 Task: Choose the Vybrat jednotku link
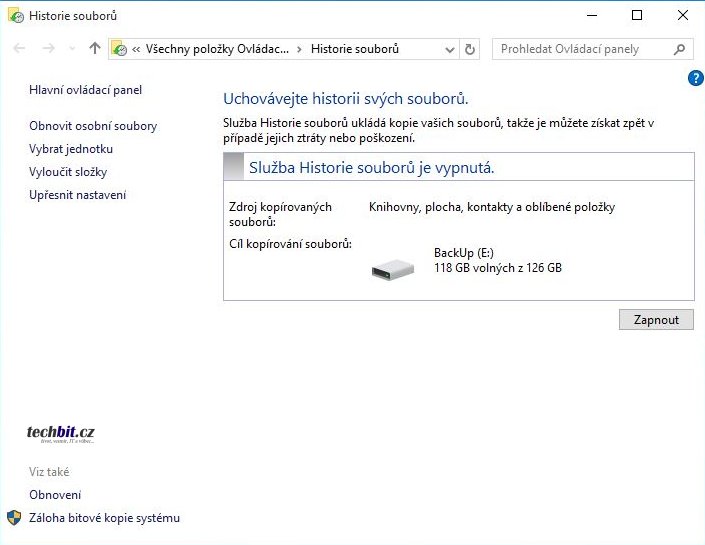71,149
